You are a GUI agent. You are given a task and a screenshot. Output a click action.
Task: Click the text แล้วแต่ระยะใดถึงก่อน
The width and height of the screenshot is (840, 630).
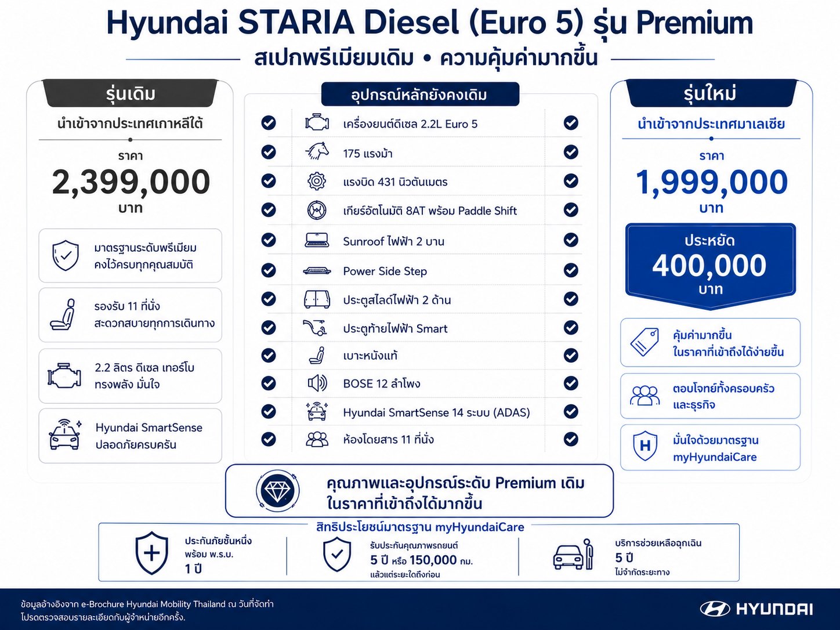click(405, 575)
